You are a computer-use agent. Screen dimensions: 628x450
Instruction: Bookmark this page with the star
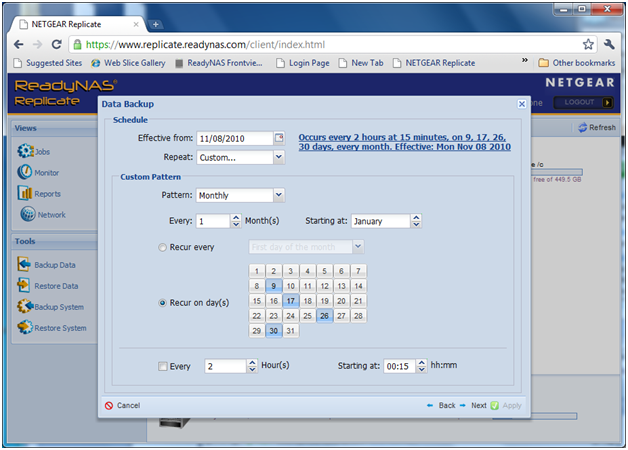[588, 44]
